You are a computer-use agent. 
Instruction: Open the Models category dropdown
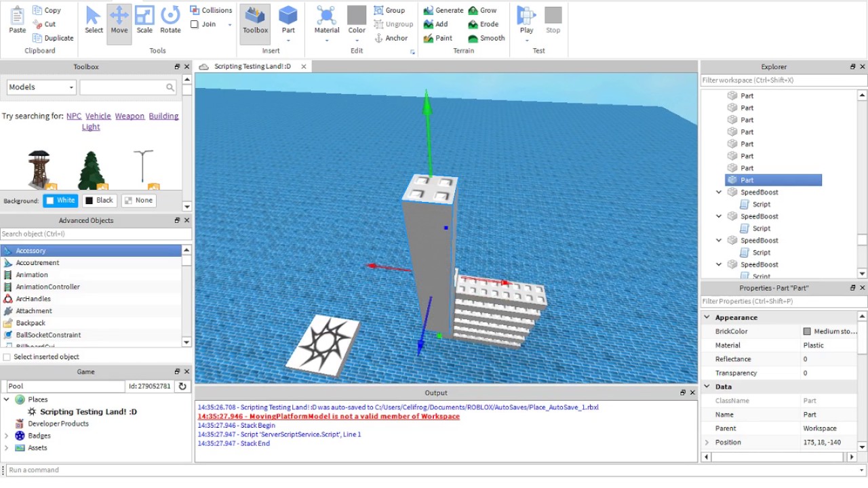[x=41, y=87]
